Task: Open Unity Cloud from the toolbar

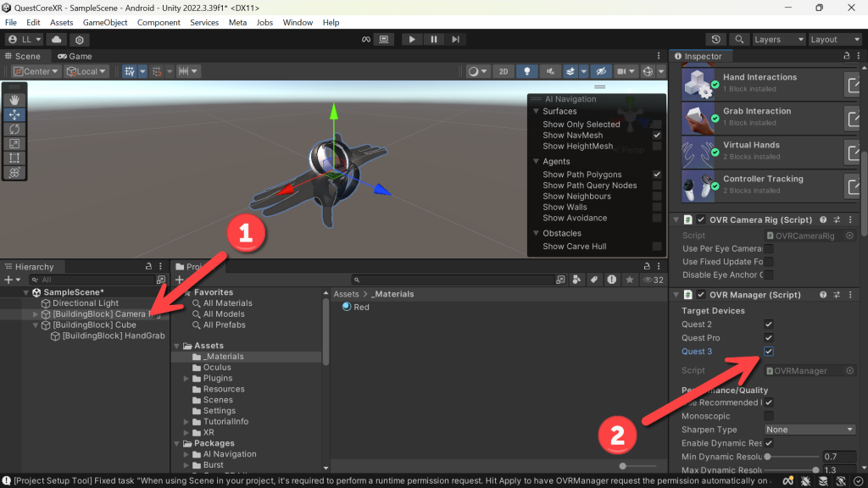Action: click(x=57, y=39)
